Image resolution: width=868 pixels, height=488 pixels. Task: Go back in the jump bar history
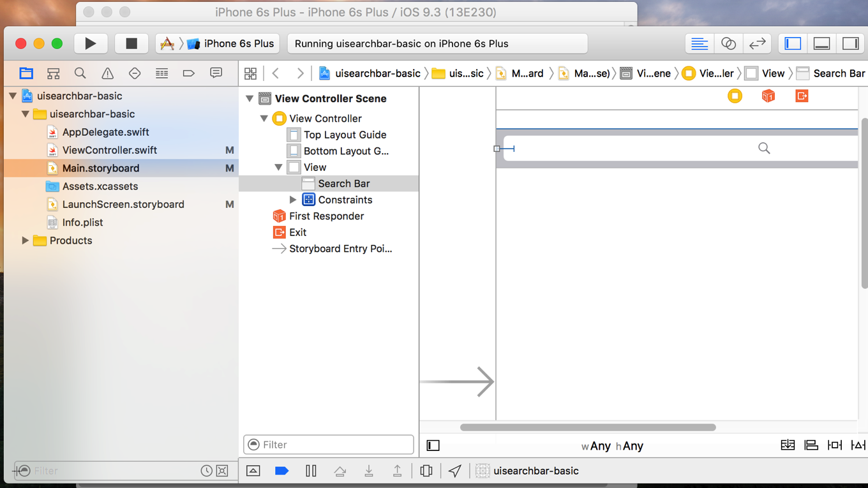click(276, 73)
